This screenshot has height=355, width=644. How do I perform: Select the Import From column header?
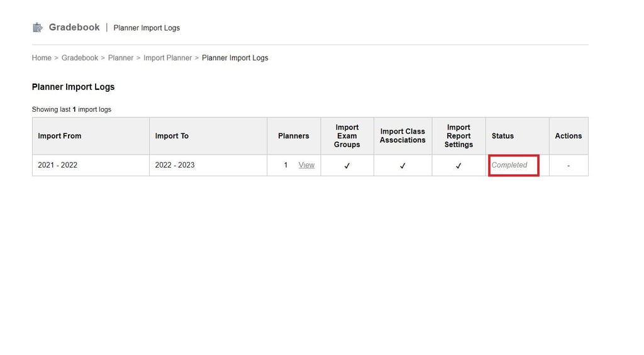point(60,136)
